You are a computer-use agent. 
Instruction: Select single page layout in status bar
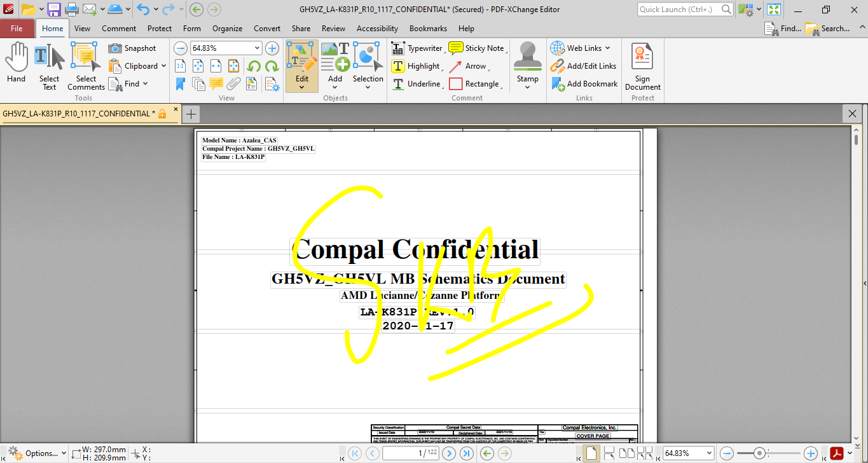click(x=591, y=453)
